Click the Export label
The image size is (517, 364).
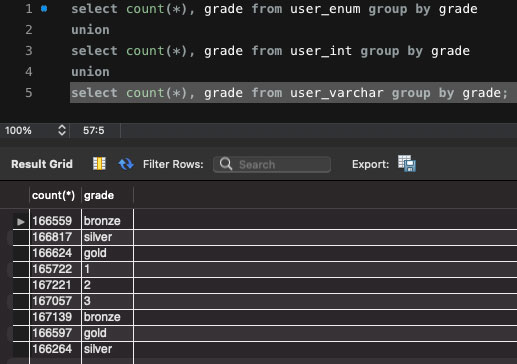tap(370, 164)
